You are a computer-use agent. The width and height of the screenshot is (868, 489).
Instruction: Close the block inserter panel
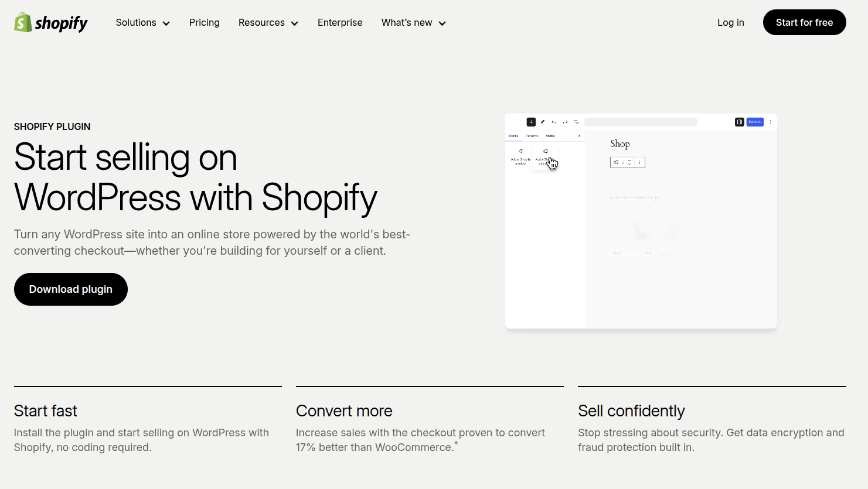point(580,136)
